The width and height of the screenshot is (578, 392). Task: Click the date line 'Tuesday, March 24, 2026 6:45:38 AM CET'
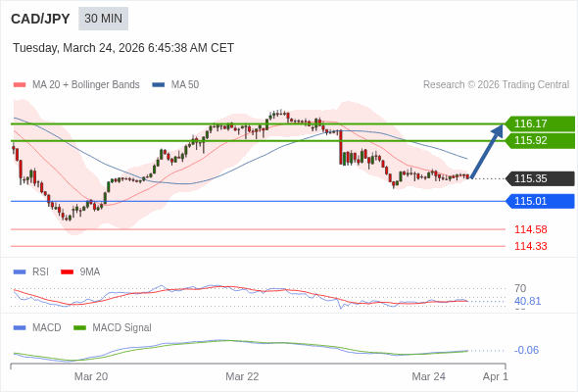click(x=123, y=48)
